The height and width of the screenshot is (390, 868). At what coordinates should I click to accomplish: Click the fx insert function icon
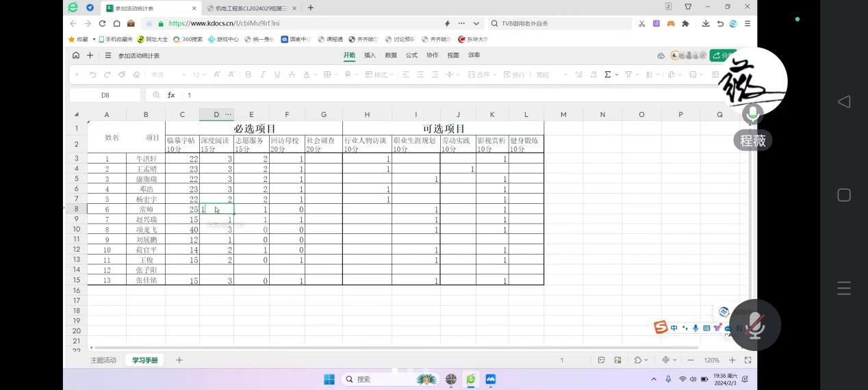[171, 95]
